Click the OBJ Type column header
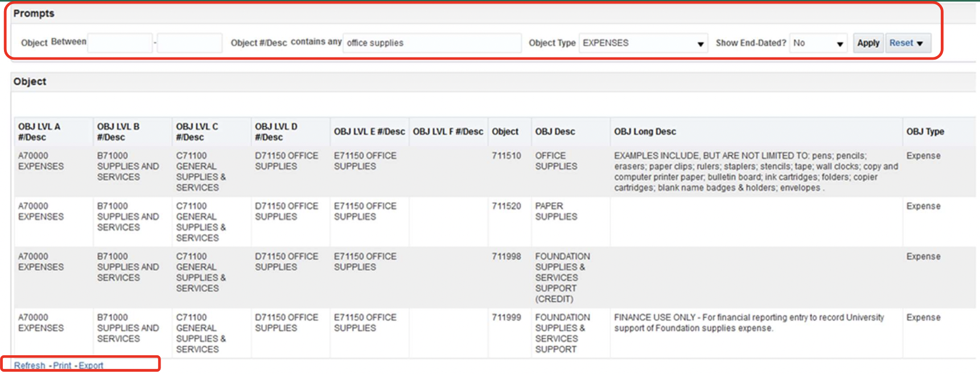The height and width of the screenshot is (374, 980). point(925,132)
